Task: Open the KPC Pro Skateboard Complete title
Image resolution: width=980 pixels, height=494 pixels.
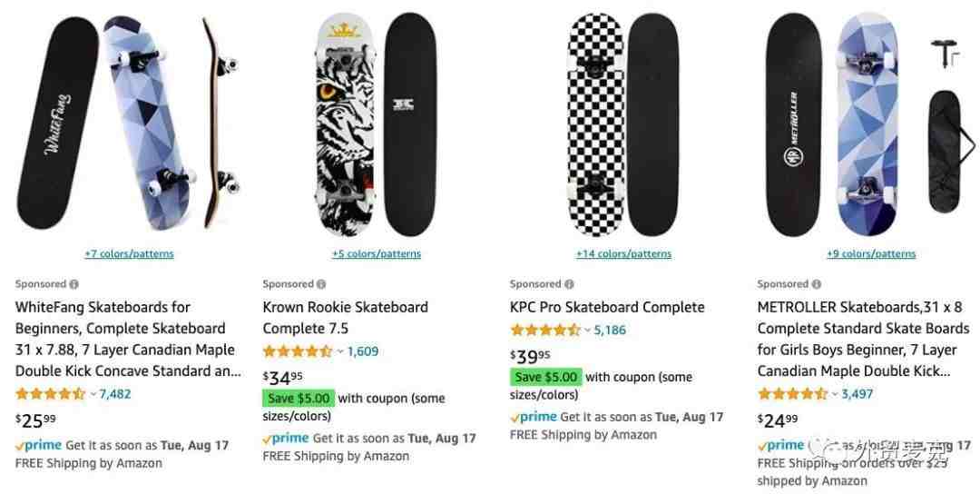Action: click(x=607, y=307)
